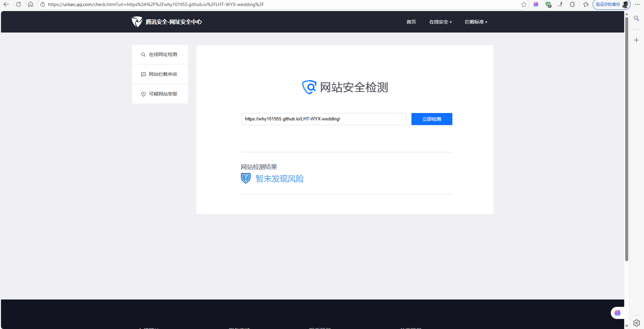644x329 pixels.
Task: Reload the page with the refresh icon
Action: point(18,4)
